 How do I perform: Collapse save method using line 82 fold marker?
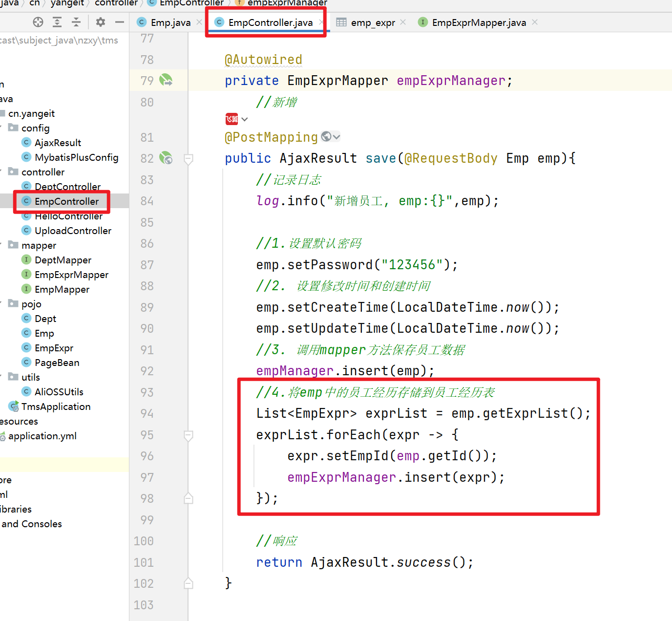point(188,158)
